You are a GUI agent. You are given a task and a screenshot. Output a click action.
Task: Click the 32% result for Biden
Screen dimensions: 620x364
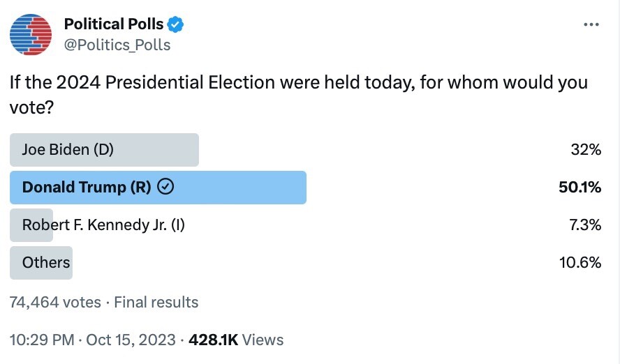(586, 150)
